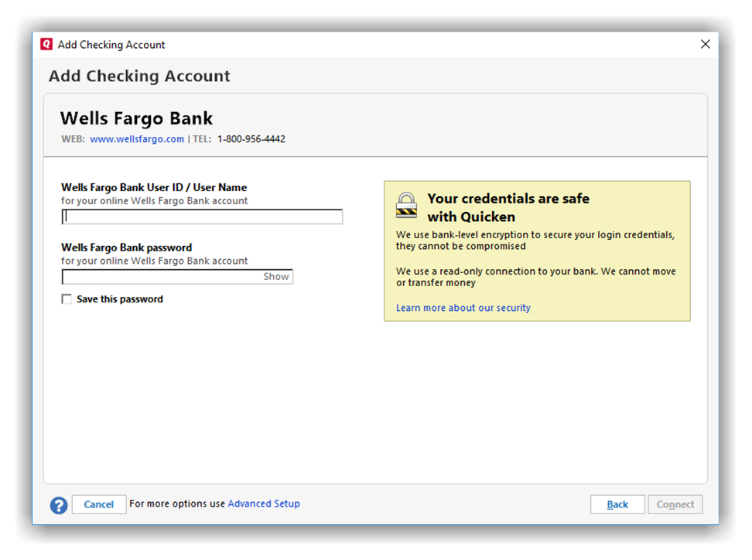Click the Quicken logo in title bar
Image resolution: width=752 pixels, height=560 pixels.
coord(46,45)
